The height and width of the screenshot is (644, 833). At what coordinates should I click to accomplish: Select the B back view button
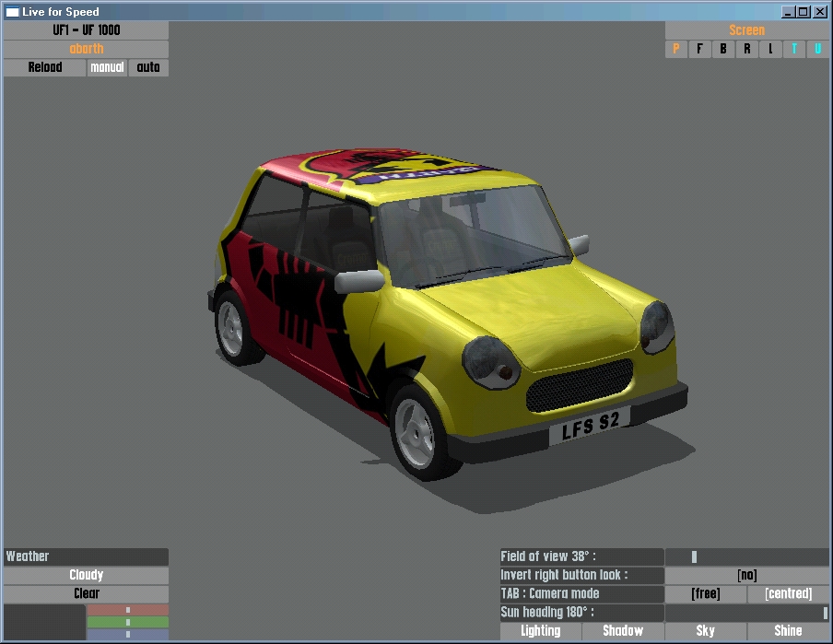pos(723,49)
